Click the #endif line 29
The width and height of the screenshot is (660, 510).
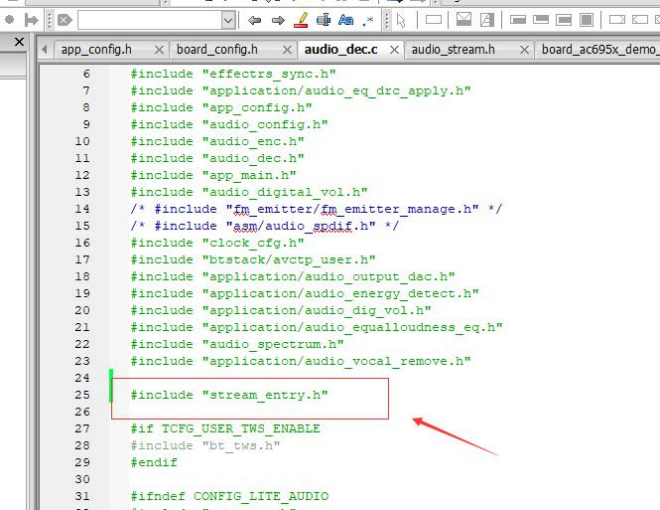click(154, 462)
